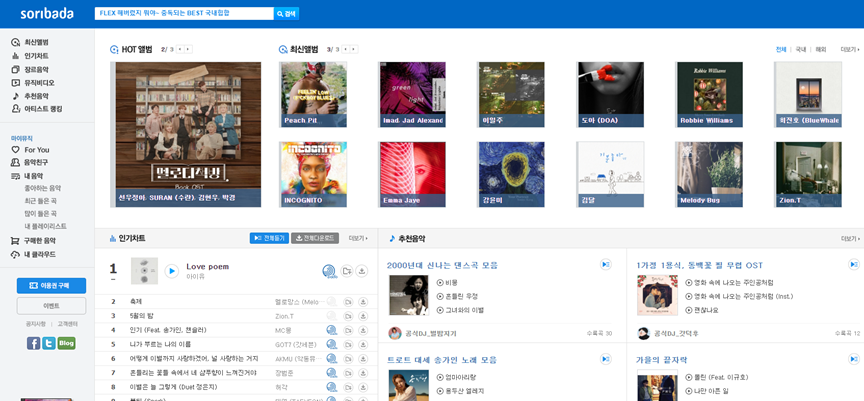Open 내 음악 in the sidebar
The width and height of the screenshot is (864, 401).
33,176
